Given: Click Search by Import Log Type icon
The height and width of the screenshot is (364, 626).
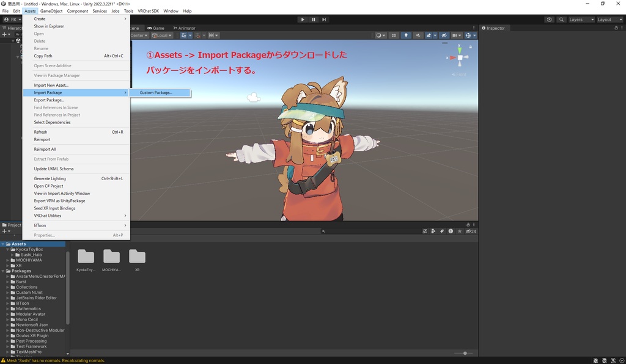Looking at the screenshot, I should (x=451, y=231).
